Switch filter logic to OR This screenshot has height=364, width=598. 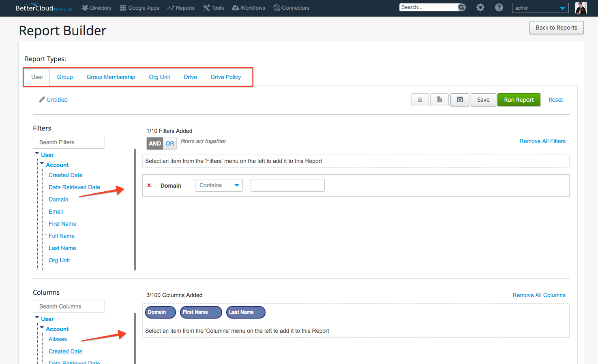170,143
